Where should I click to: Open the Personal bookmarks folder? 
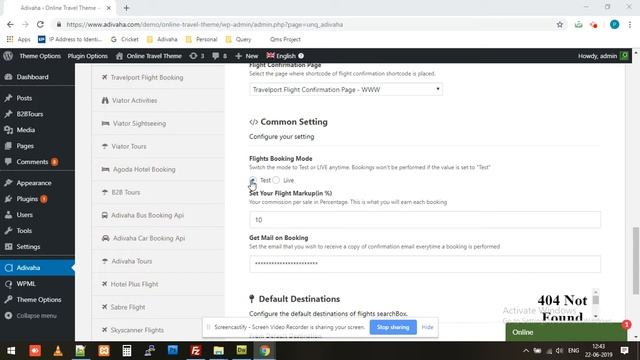[201, 39]
